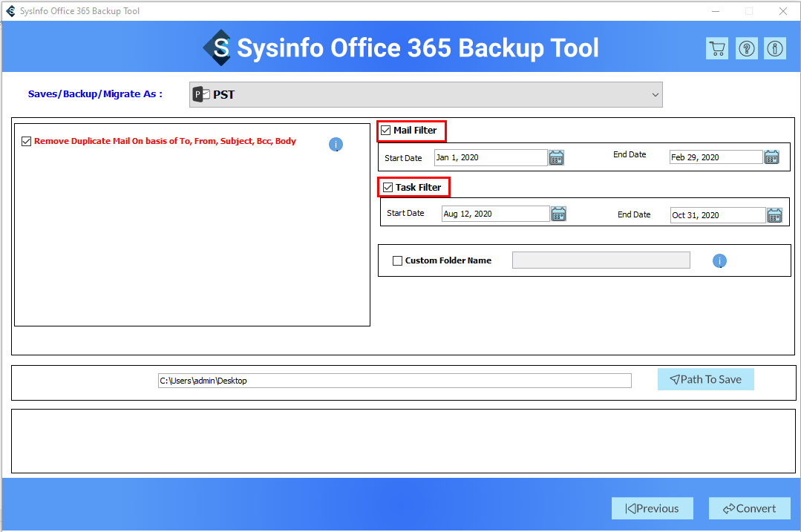Click the C:\Users\admin\Desktop path field

(394, 381)
